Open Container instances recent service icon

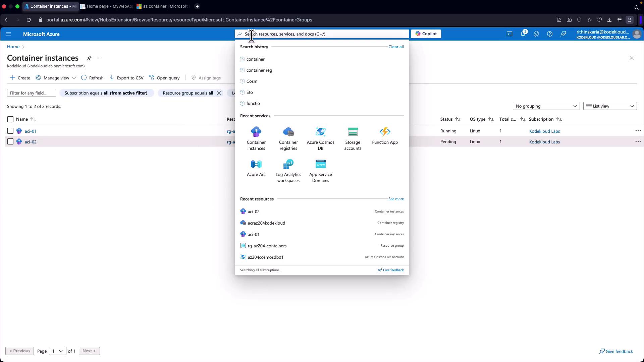(256, 132)
